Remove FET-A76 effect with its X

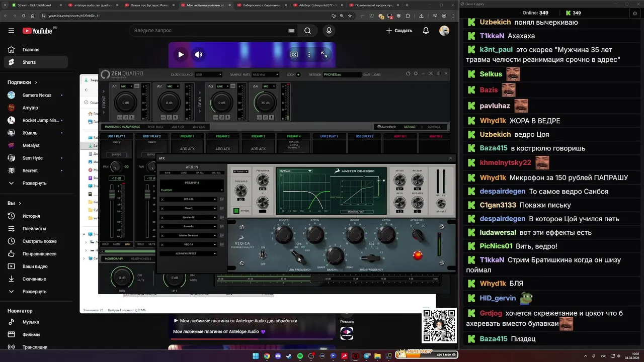pyautogui.click(x=162, y=200)
